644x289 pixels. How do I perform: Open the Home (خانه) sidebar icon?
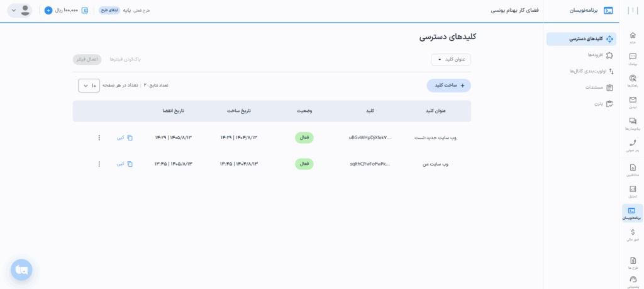[x=632, y=37]
